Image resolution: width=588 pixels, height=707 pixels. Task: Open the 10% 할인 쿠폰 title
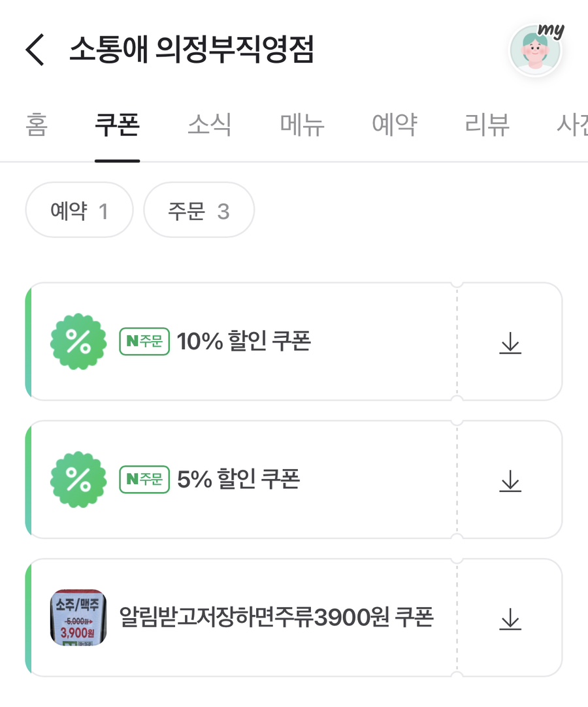[x=244, y=342]
